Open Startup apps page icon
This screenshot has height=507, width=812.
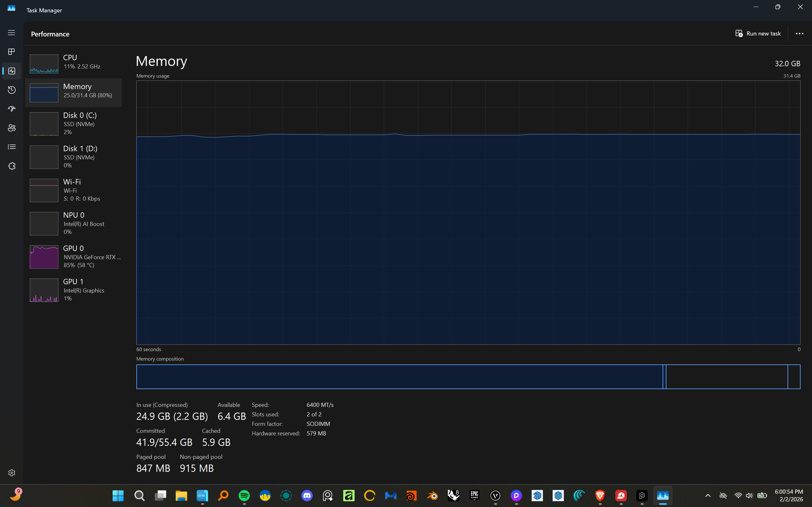point(11,109)
